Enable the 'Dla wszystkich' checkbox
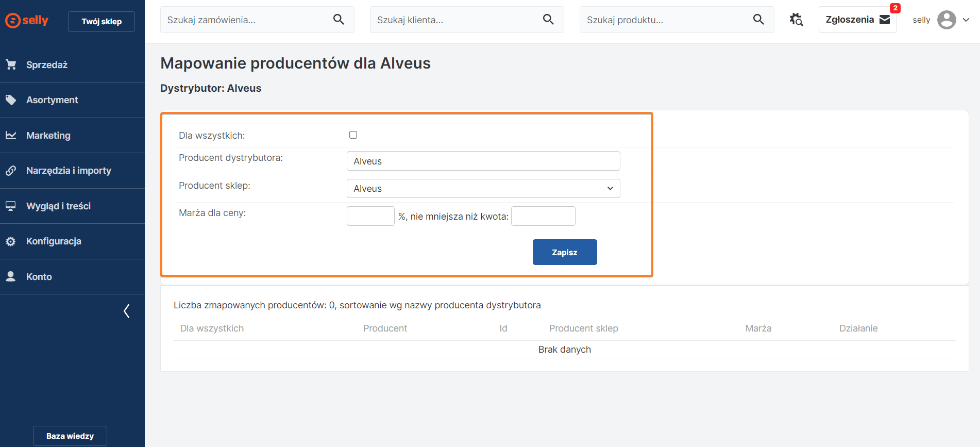Image resolution: width=980 pixels, height=447 pixels. coord(353,135)
